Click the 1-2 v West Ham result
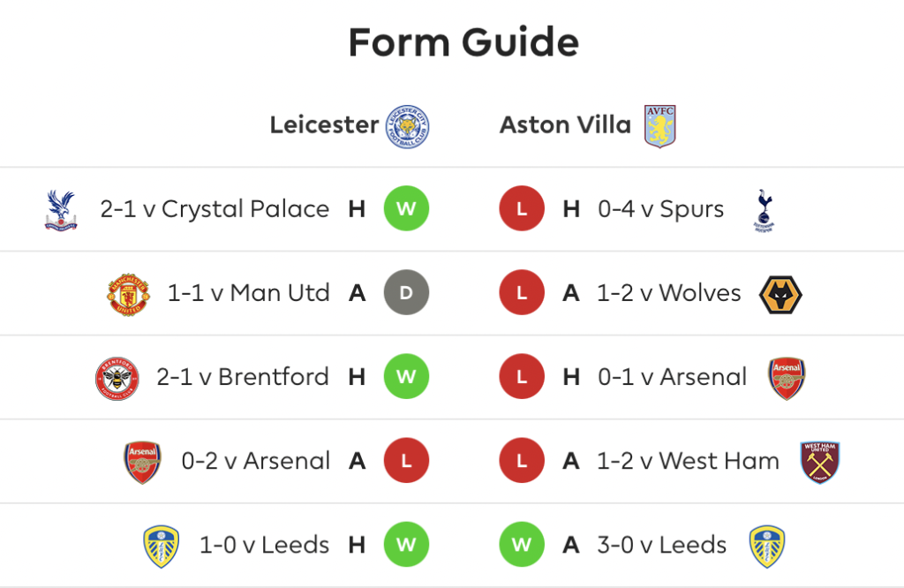 688,461
